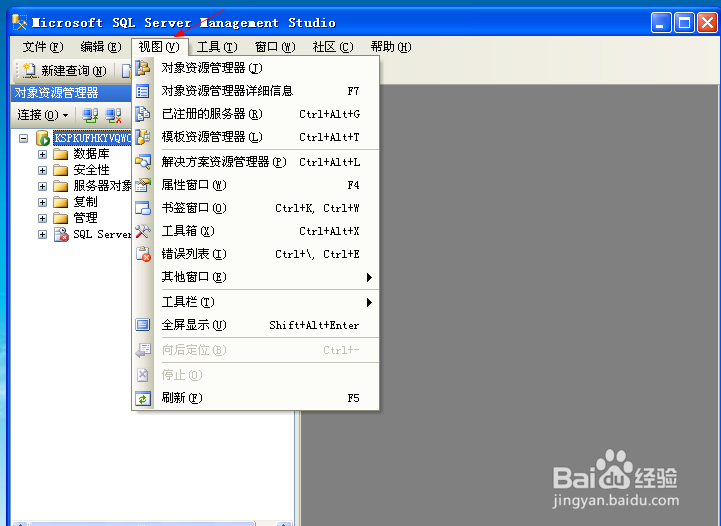Click the 连接(O) button in Object Explorer
The image size is (721, 526).
(42, 115)
